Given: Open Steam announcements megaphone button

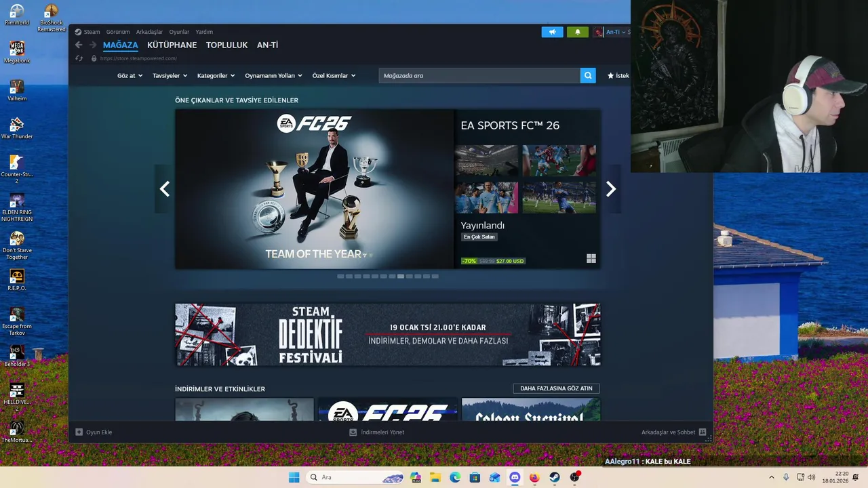Looking at the screenshot, I should [552, 32].
